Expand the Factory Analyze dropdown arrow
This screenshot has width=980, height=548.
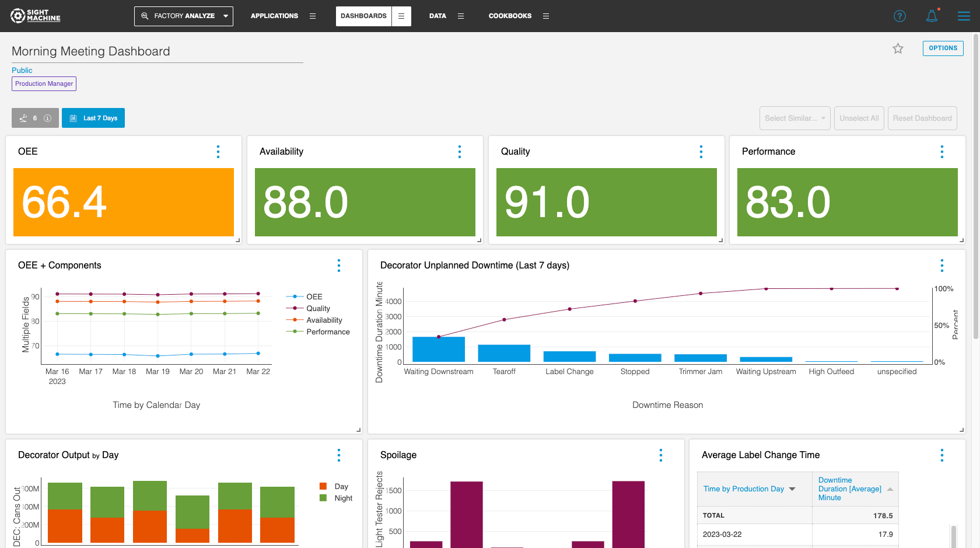[x=226, y=16]
